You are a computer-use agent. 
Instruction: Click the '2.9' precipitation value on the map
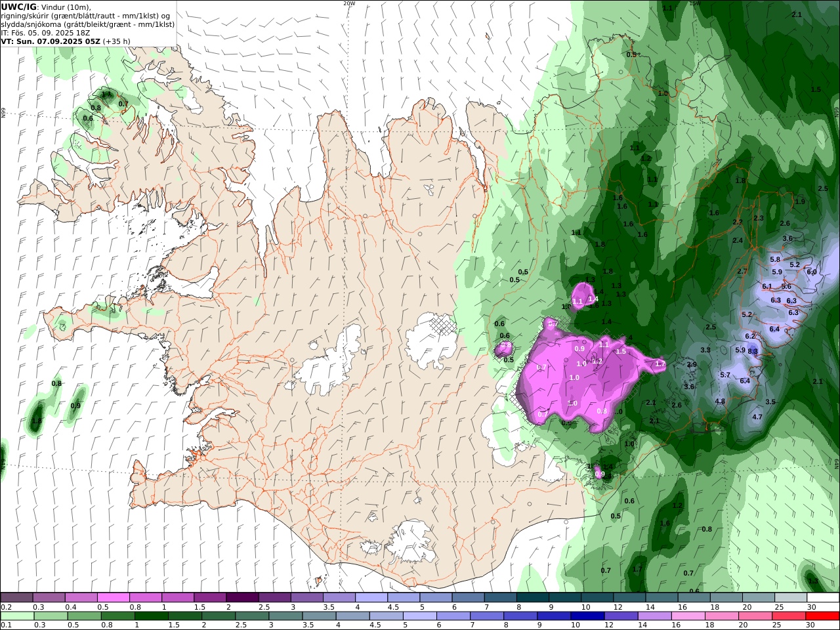tap(692, 365)
